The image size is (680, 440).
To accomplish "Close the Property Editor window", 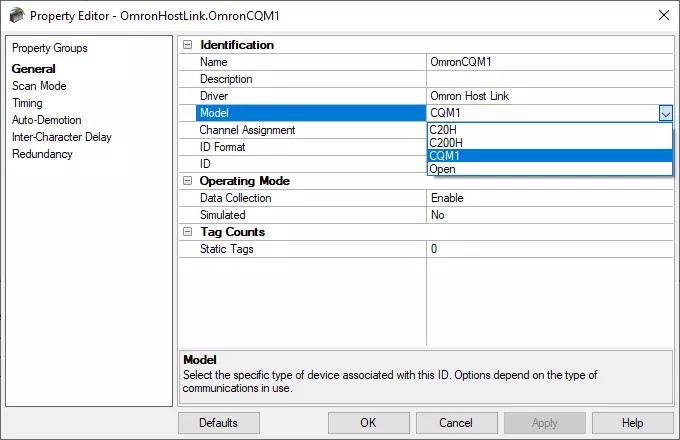I will [664, 15].
